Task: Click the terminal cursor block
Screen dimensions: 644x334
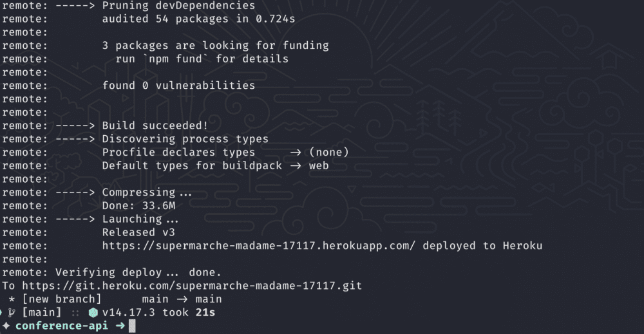Action: point(133,326)
